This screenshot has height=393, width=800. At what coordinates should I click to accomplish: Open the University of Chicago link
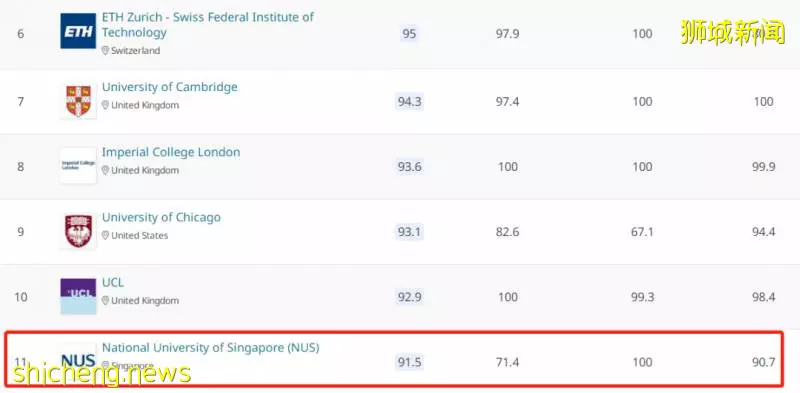[x=161, y=217]
